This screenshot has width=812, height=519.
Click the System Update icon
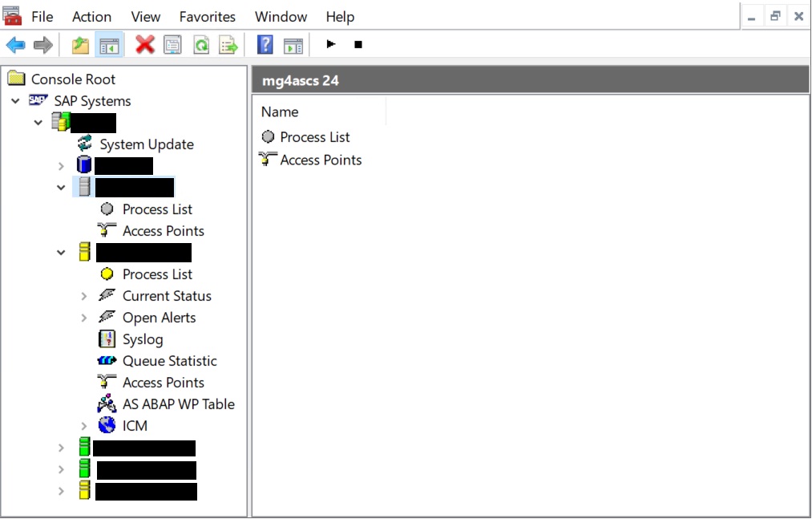tap(84, 144)
